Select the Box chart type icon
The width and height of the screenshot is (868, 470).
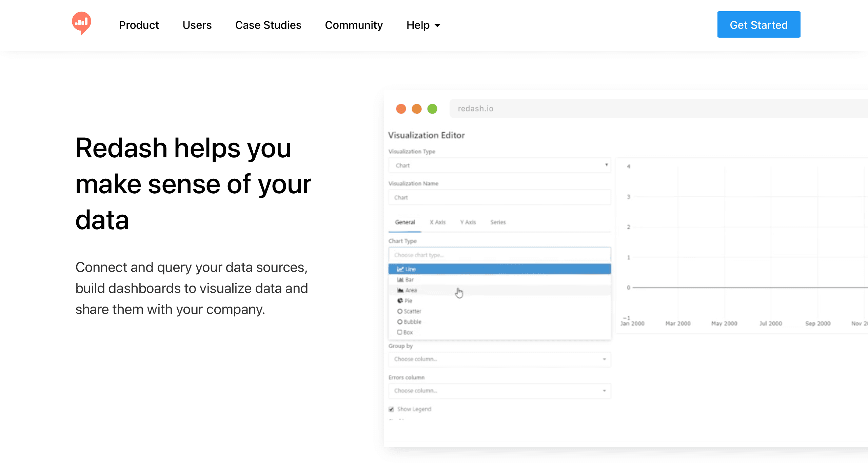[399, 332]
